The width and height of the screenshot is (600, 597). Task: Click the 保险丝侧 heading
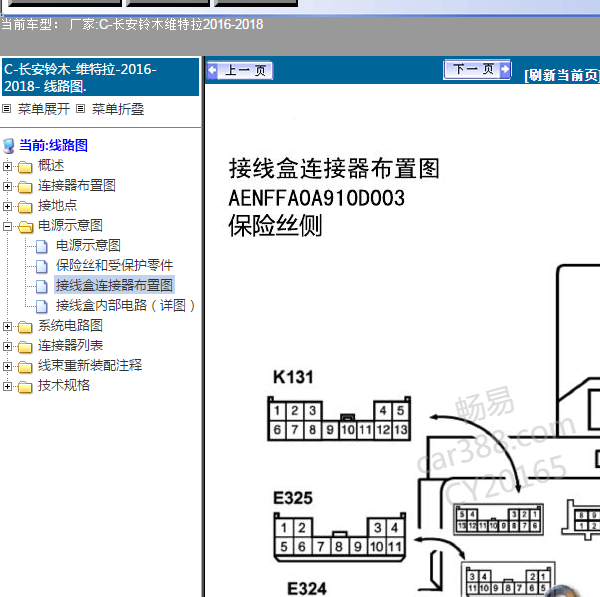(x=275, y=226)
